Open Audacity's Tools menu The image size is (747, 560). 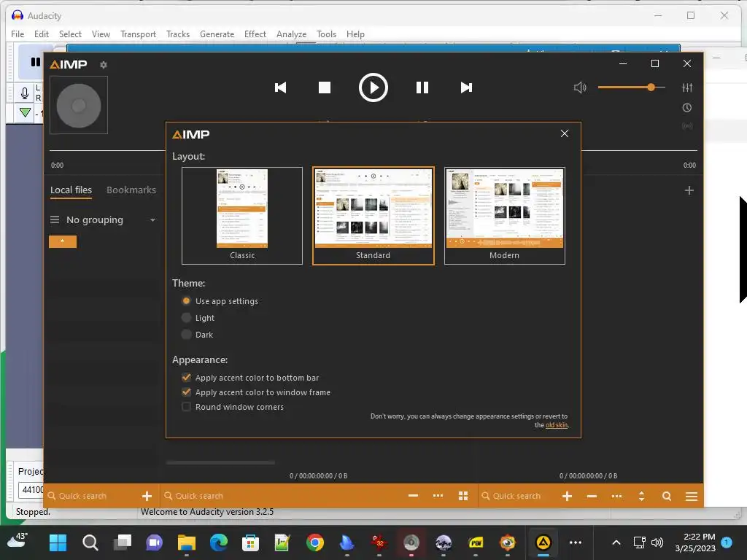[x=326, y=34]
